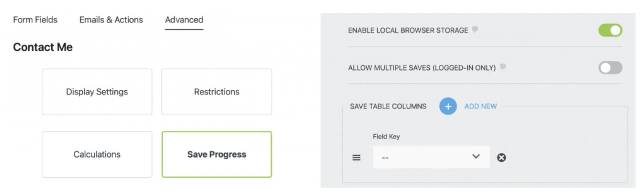Click the plus icon to add column
Screen dimensions: 644x194
pyautogui.click(x=448, y=106)
